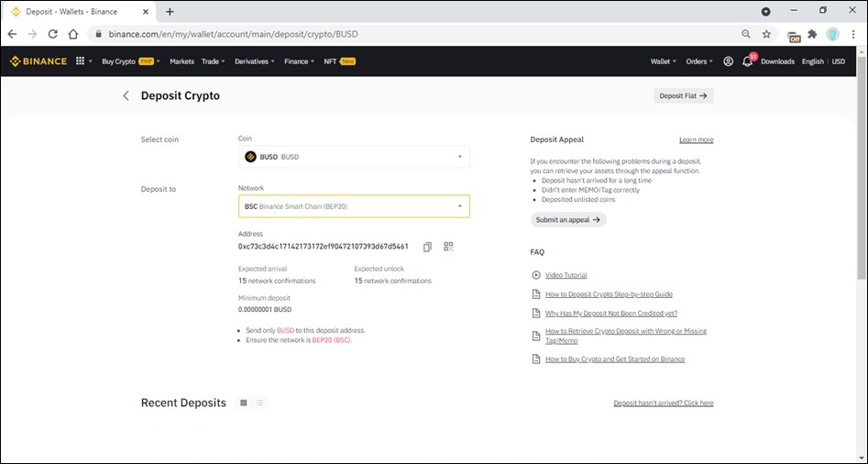
Task: Change currency from USD
Action: (839, 61)
